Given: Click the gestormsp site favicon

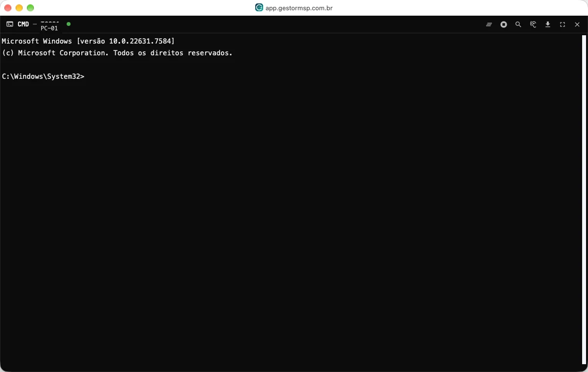Looking at the screenshot, I should [x=259, y=8].
